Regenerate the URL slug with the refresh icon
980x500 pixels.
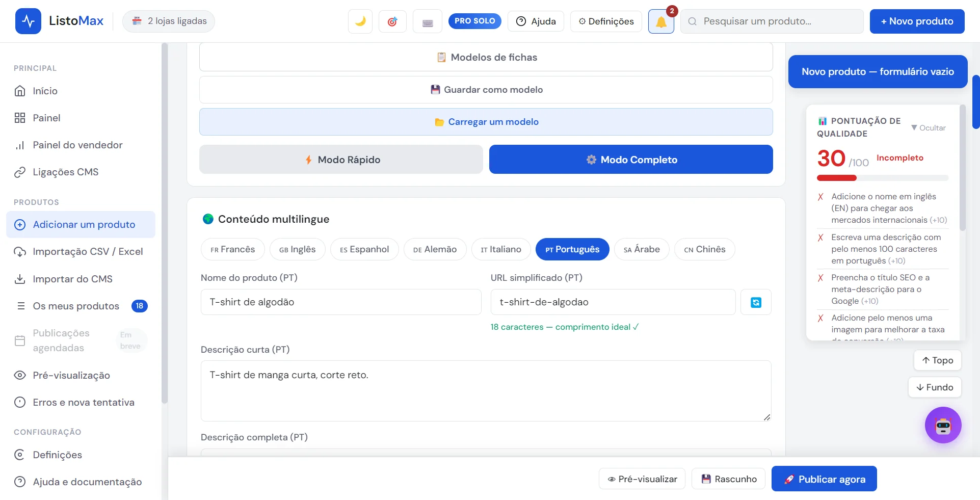[756, 302]
